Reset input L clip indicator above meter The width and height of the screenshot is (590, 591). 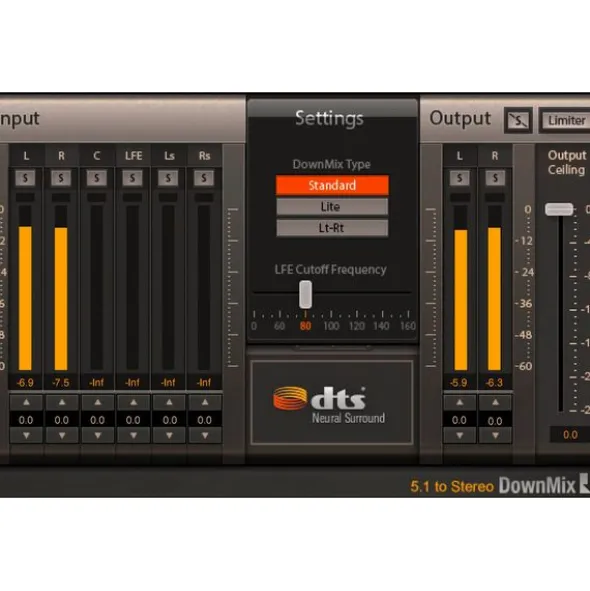(25, 197)
